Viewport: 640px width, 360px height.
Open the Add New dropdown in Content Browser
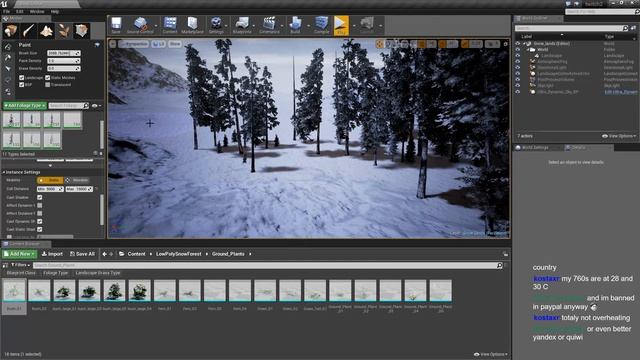click(x=19, y=254)
